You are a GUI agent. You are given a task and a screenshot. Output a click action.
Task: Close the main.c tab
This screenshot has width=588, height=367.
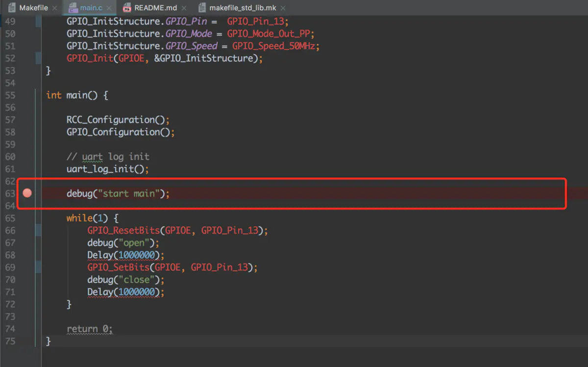point(110,8)
